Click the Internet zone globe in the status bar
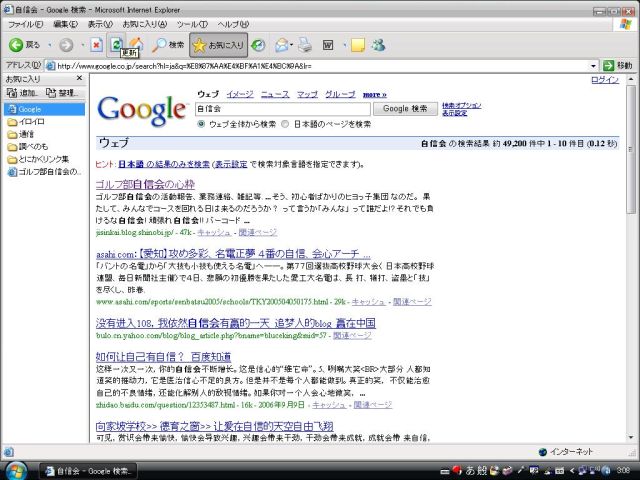Screen dimensions: 640x480 (542, 452)
